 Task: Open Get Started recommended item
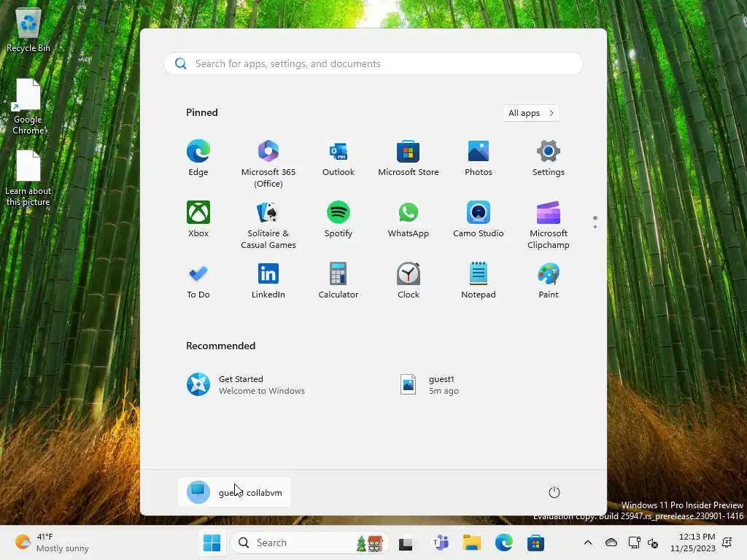245,385
